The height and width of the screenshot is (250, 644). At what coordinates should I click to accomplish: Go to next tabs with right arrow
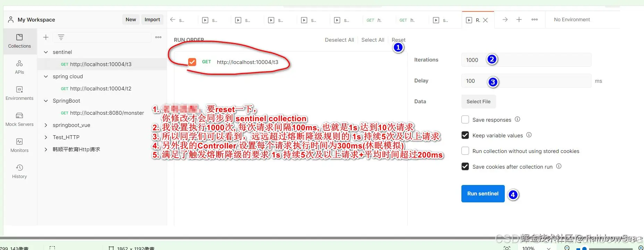(x=505, y=20)
